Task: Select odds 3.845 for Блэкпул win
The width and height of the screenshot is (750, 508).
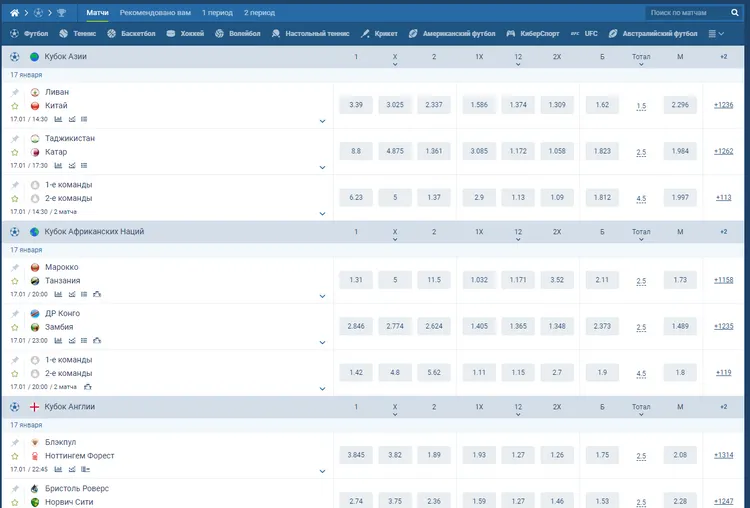Action: point(356,455)
